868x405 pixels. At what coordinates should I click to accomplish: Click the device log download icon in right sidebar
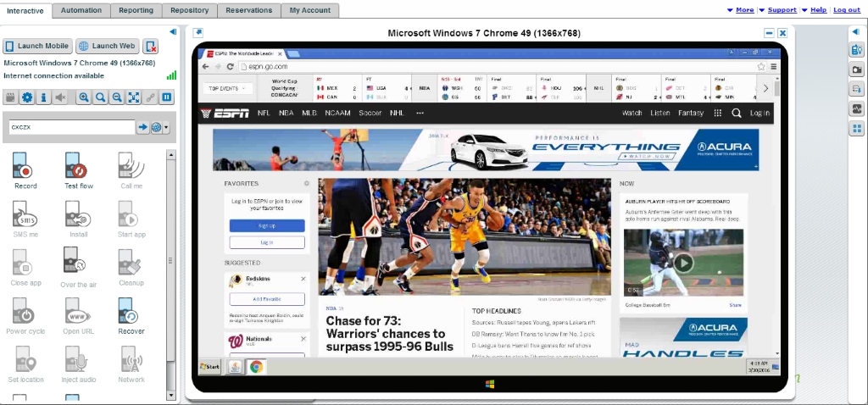pyautogui.click(x=857, y=89)
